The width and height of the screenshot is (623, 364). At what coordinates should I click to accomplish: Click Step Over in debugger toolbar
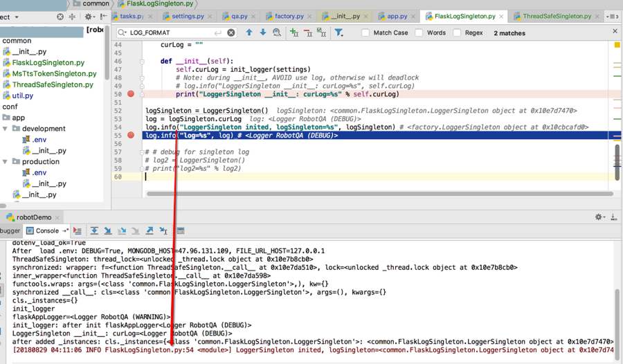pos(94,231)
